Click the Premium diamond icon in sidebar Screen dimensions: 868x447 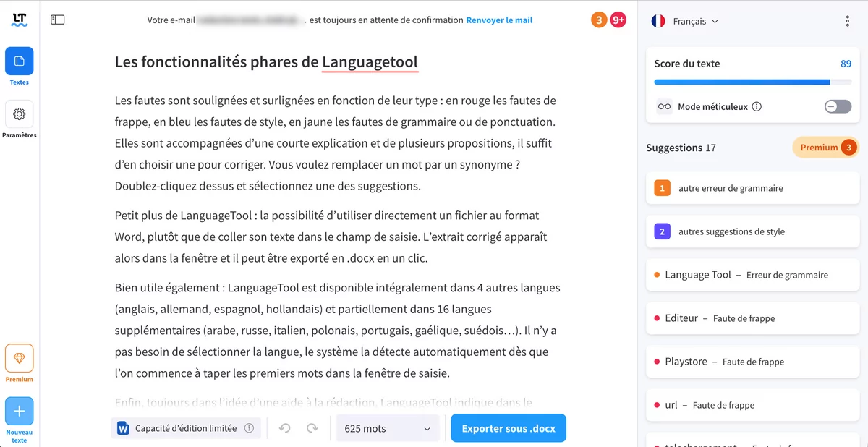point(20,358)
